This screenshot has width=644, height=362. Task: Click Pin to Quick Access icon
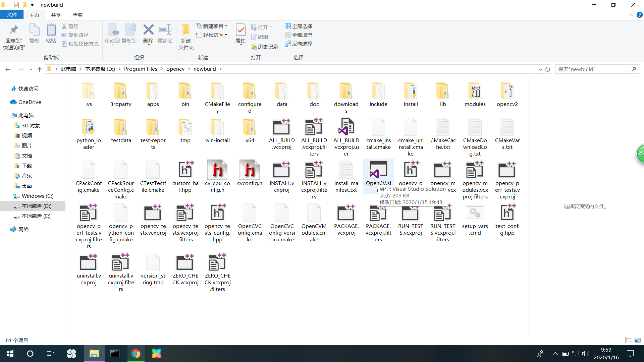(x=14, y=30)
